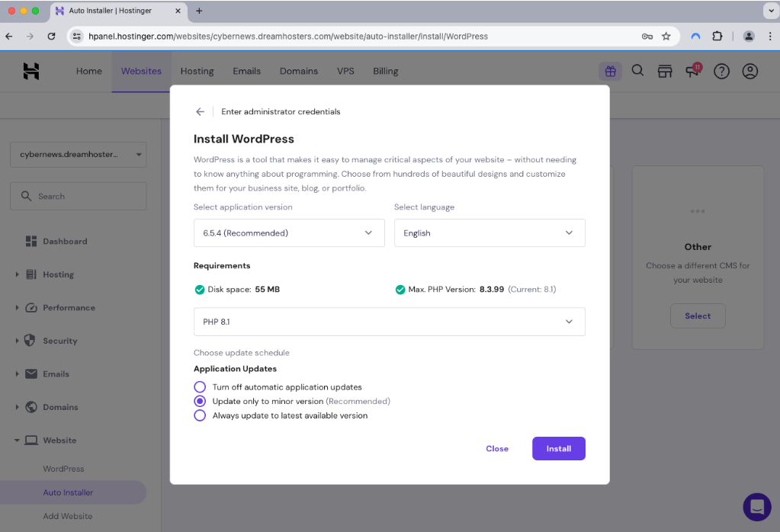Click the Performance gauge icon
The height and width of the screenshot is (532, 780).
30,308
